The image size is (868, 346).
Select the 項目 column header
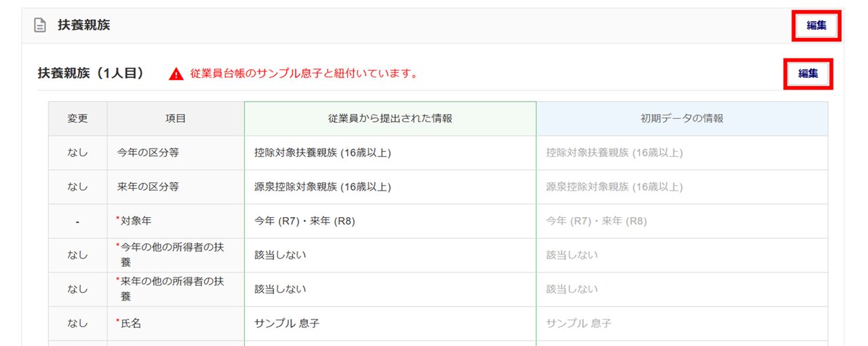tap(176, 118)
